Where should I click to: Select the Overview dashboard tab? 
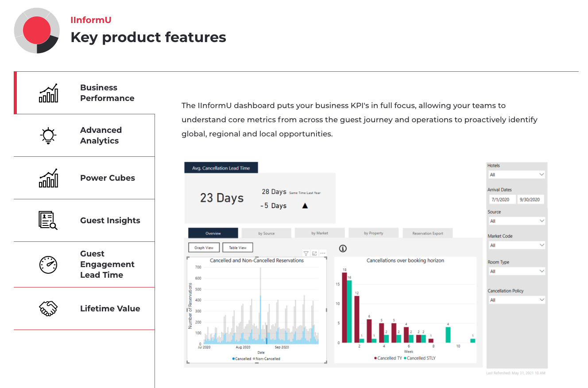213,233
